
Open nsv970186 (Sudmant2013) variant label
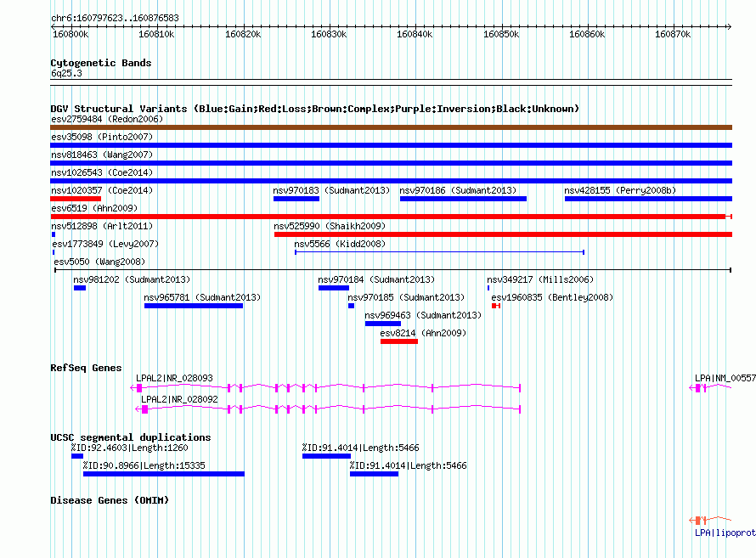click(x=458, y=190)
